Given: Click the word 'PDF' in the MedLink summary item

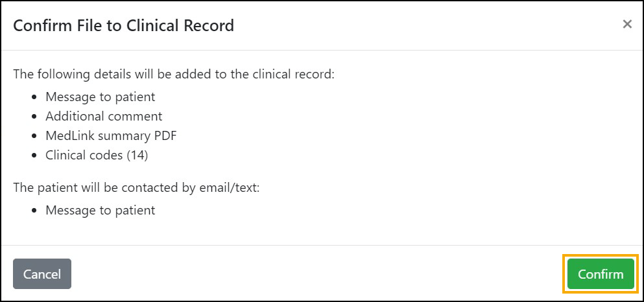Looking at the screenshot, I should click(x=165, y=136).
